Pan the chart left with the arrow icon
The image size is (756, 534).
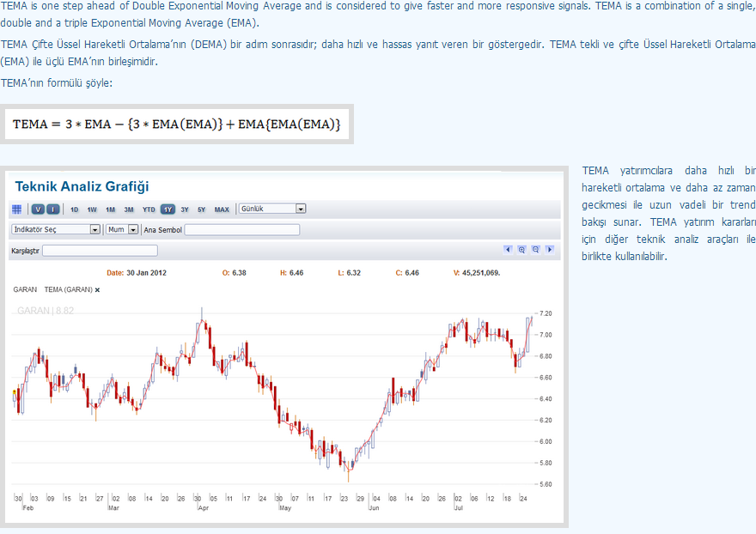[508, 250]
